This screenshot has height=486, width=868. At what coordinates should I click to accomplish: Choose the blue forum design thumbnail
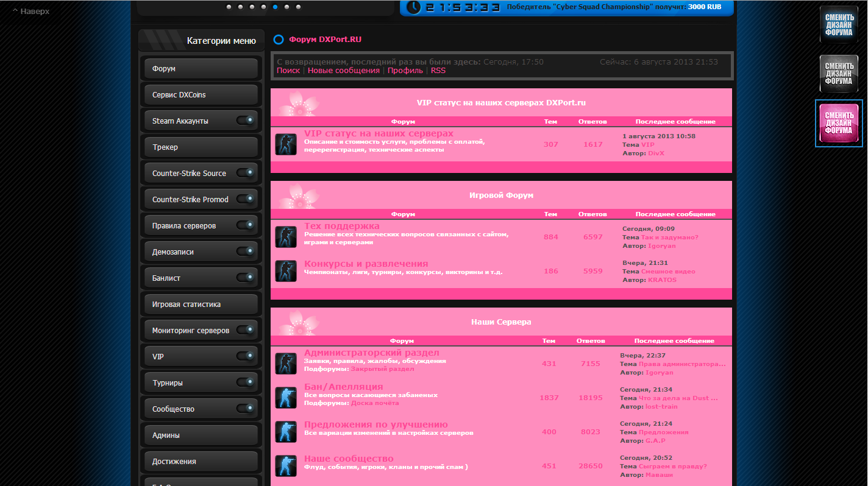pyautogui.click(x=839, y=24)
